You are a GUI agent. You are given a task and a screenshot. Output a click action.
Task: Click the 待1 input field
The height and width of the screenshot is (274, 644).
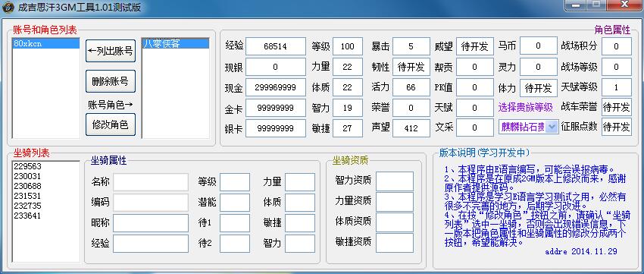point(235,223)
